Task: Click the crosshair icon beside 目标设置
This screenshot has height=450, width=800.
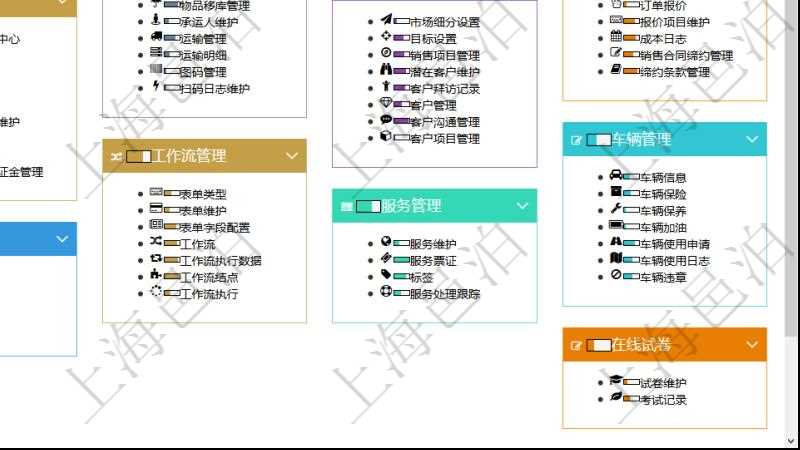Action: click(386, 36)
